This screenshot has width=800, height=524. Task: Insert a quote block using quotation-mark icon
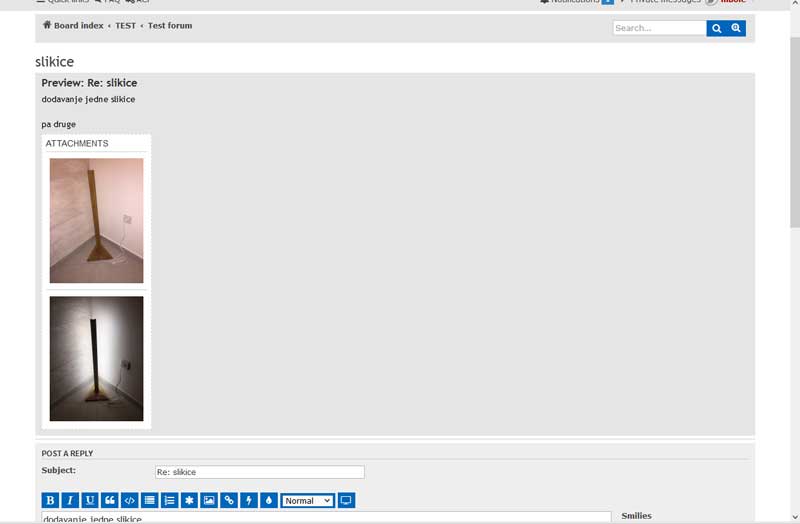[x=110, y=501]
